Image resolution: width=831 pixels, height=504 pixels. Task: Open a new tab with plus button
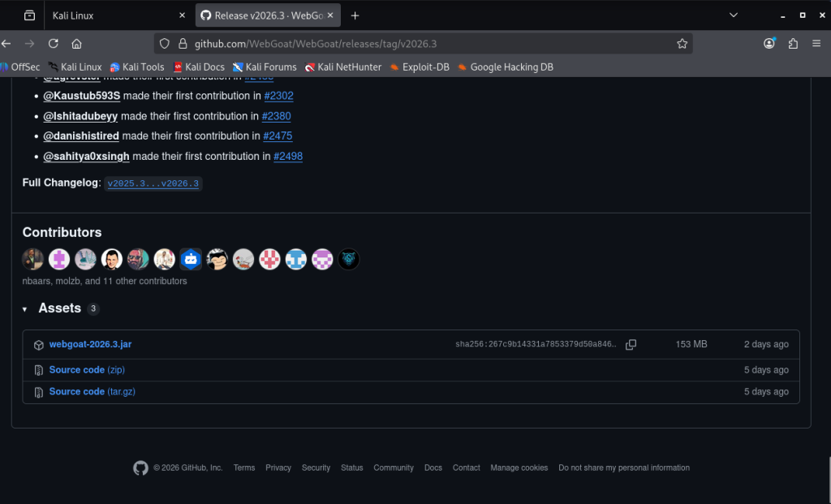pos(355,16)
